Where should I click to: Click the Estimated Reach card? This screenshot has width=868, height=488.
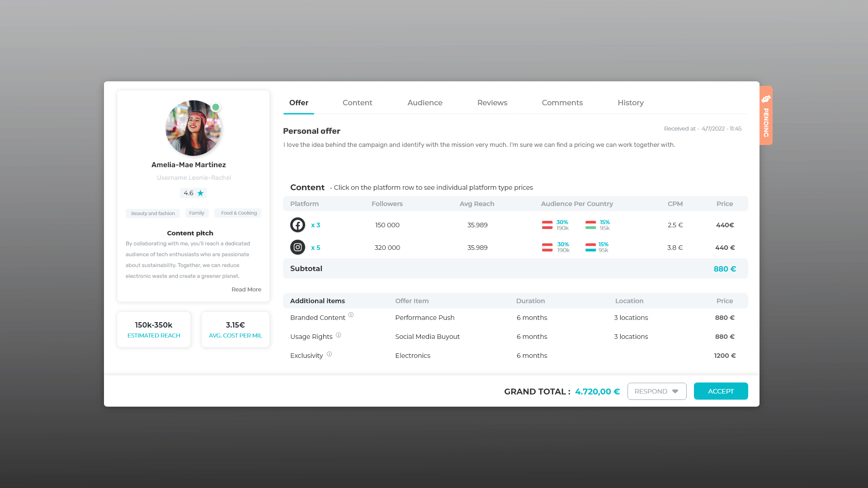154,329
